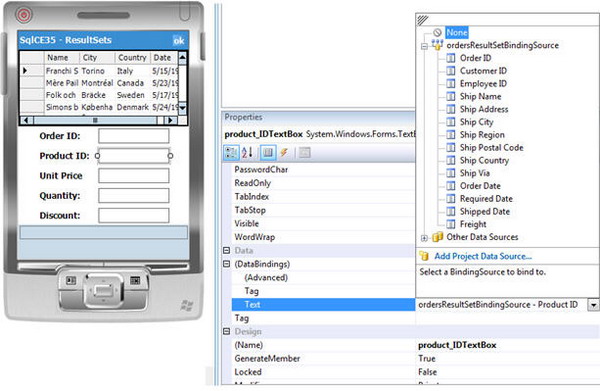Click the Quantity text box

tap(134, 196)
